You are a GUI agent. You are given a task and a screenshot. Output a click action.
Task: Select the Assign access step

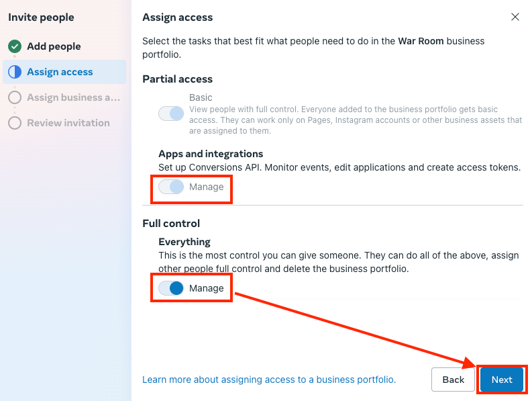(x=60, y=72)
